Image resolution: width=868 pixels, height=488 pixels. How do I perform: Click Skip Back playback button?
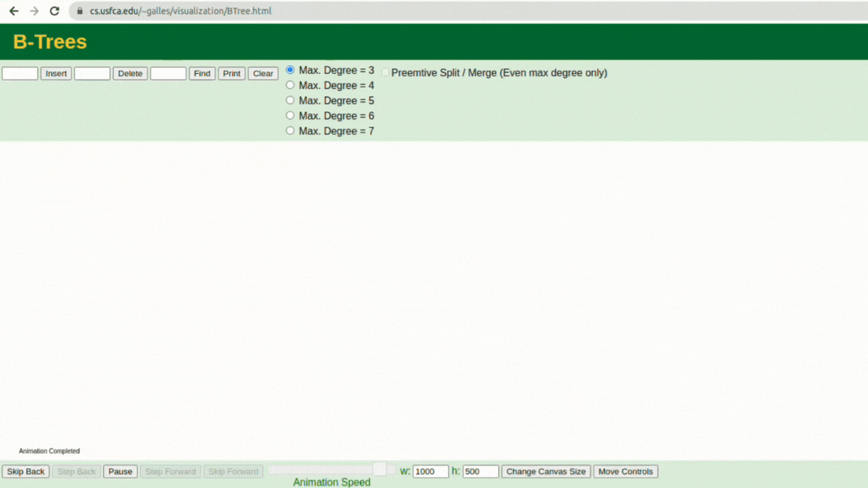[26, 471]
